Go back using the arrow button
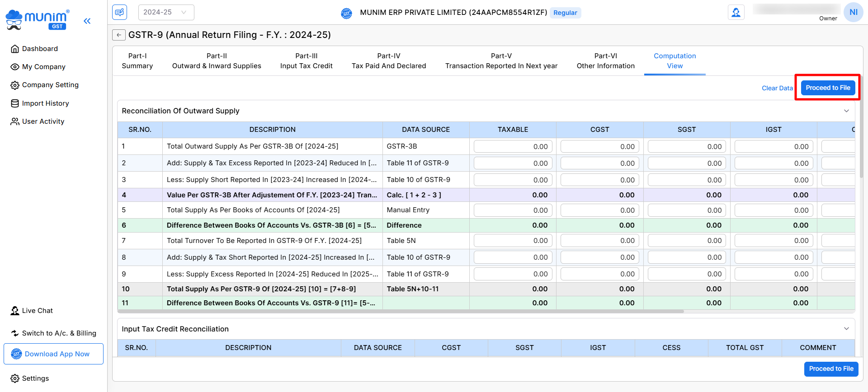The image size is (868, 392). pos(118,35)
